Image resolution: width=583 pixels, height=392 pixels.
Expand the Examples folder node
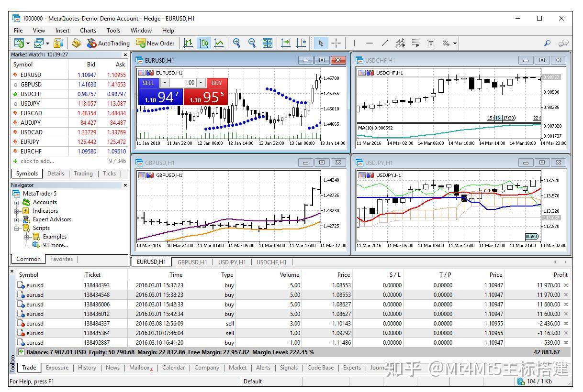[x=26, y=237]
